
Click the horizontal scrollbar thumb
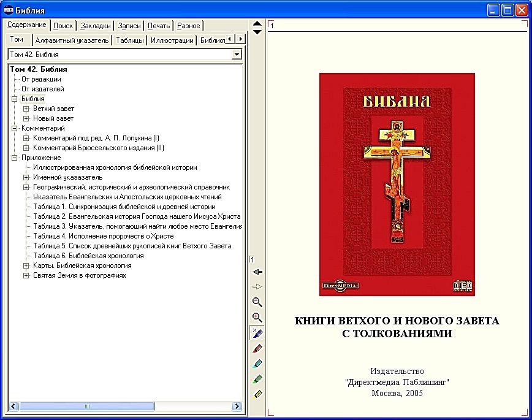tap(87, 406)
